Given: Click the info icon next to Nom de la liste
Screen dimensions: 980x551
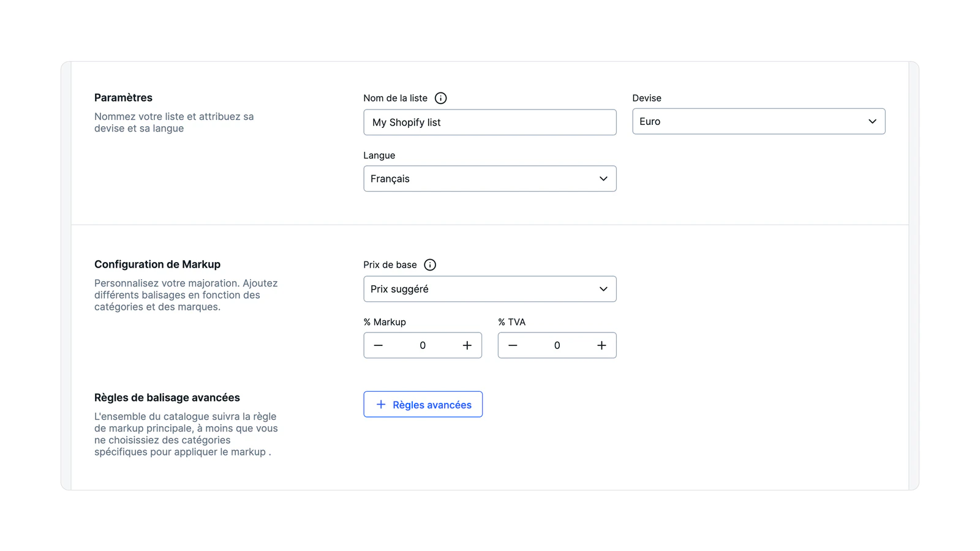Looking at the screenshot, I should 440,98.
